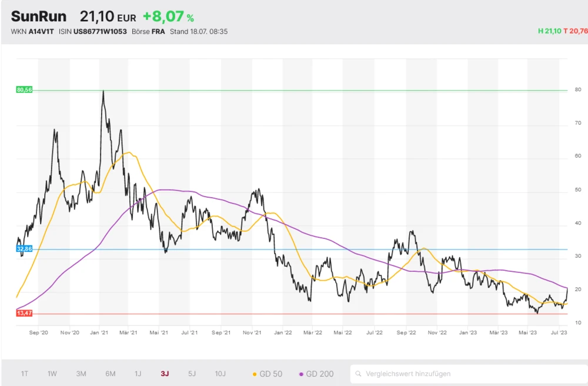588x386 pixels.
Task: Select the 1T time range
Action: point(25,374)
